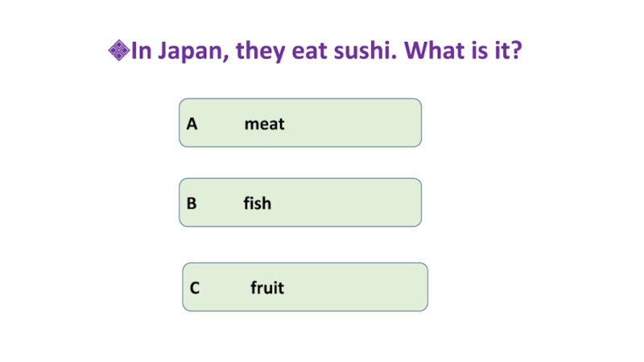
Task: Click the purple diamond bullet icon
Action: pos(119,52)
